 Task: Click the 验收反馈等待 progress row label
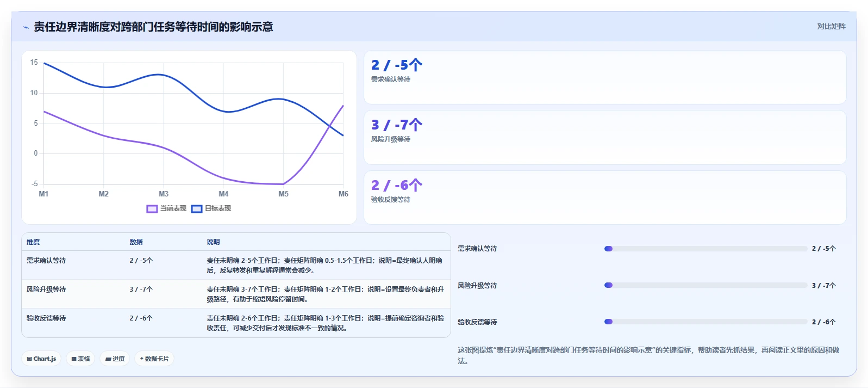(x=477, y=322)
